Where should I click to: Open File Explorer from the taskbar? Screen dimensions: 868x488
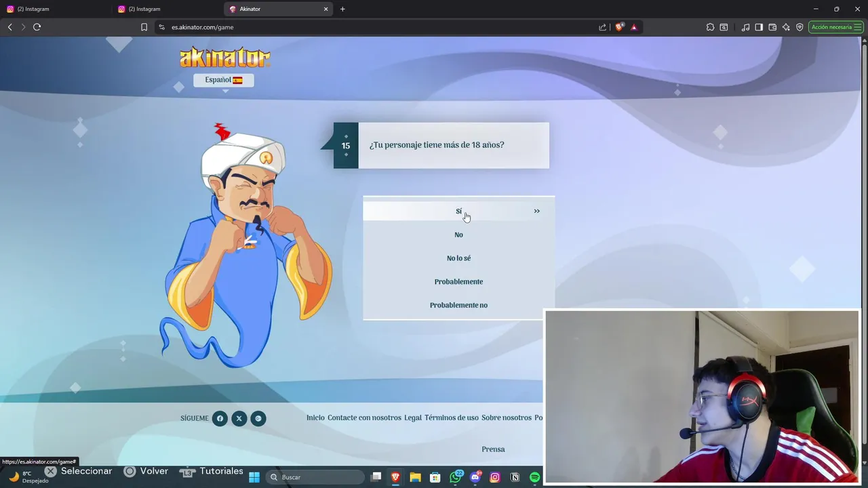[x=415, y=477]
